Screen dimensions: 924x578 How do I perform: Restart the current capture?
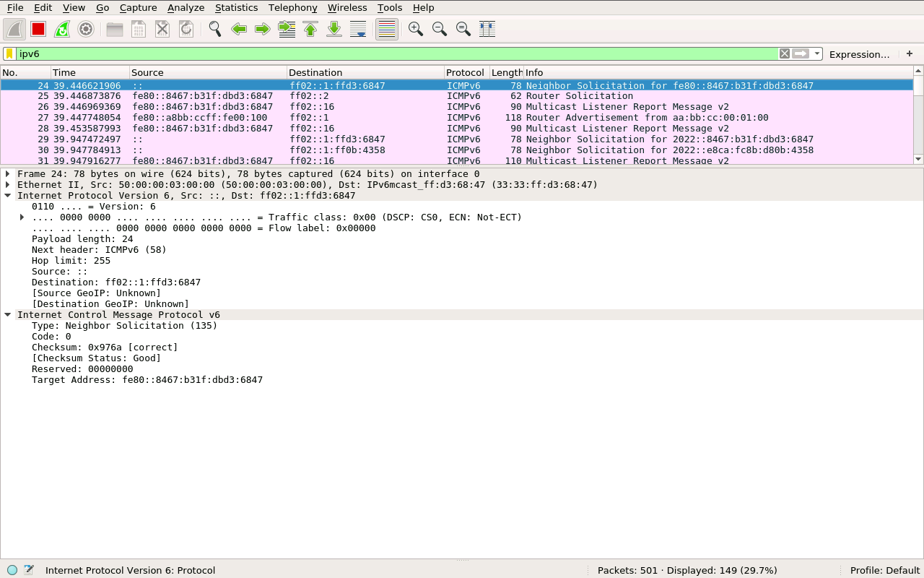[x=62, y=29]
